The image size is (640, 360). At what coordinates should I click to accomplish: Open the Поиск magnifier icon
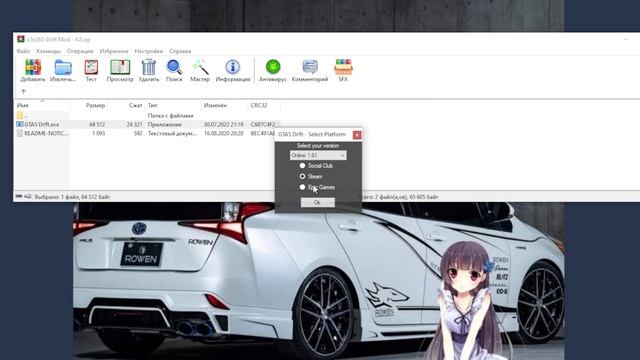point(174,67)
